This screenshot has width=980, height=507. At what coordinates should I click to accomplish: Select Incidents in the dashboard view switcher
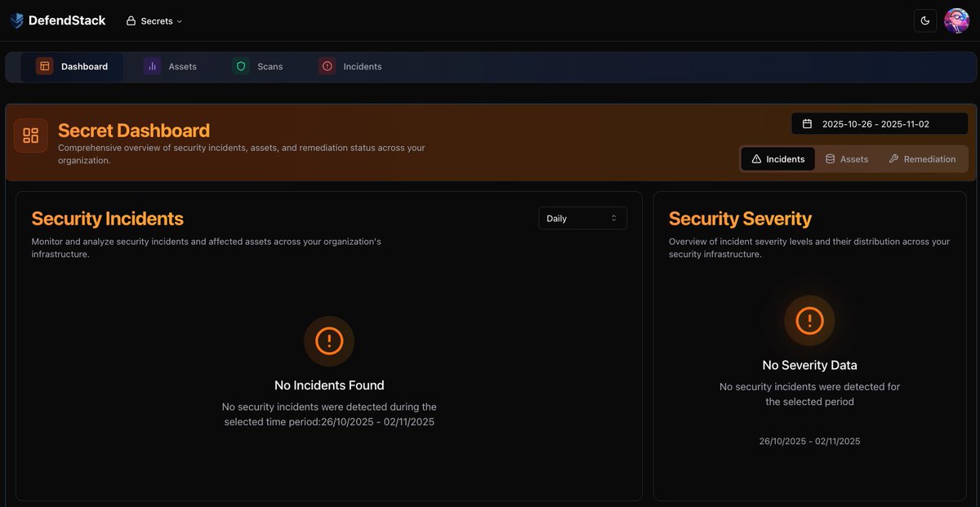click(x=777, y=158)
